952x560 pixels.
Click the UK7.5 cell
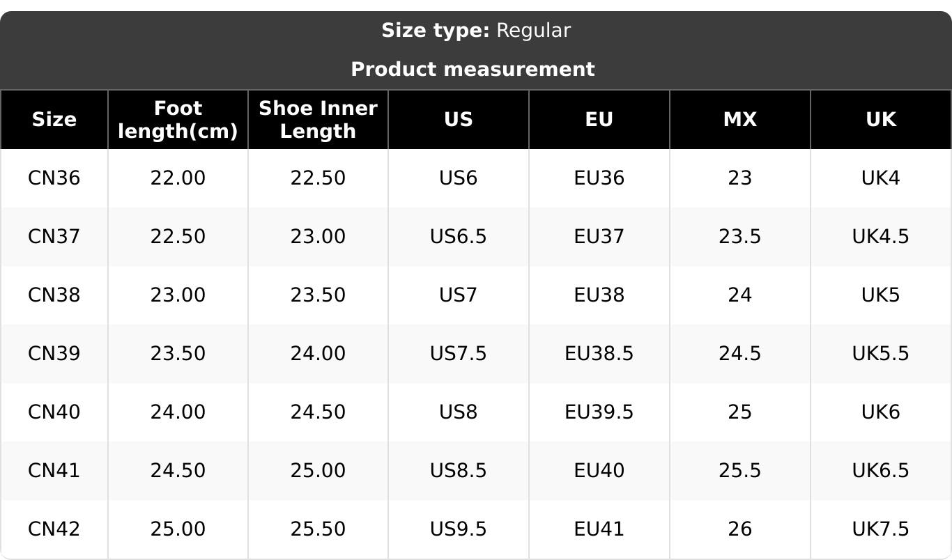click(881, 529)
